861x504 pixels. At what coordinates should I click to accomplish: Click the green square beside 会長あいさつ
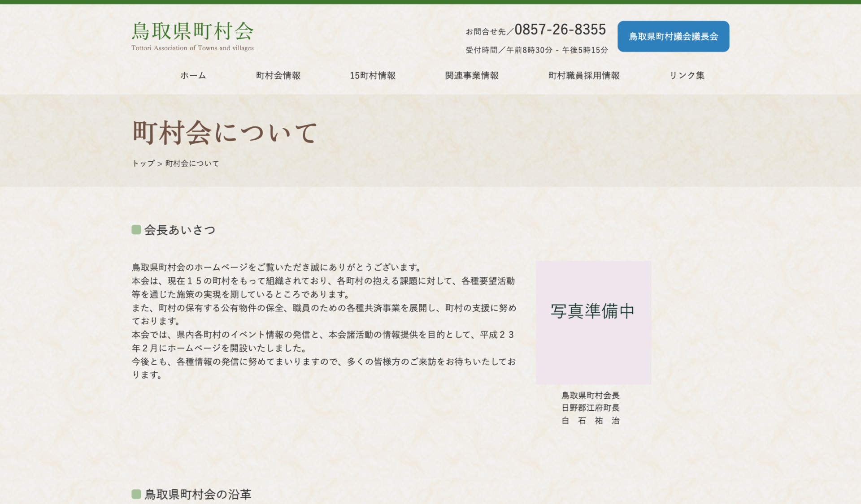tap(136, 230)
